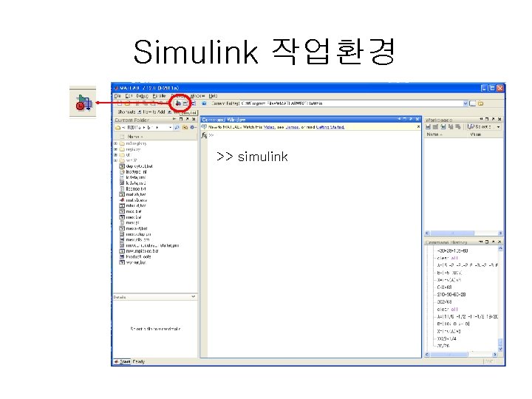The height and width of the screenshot is (399, 532).
Task: Go up one folder level icon
Action: coord(481,103)
